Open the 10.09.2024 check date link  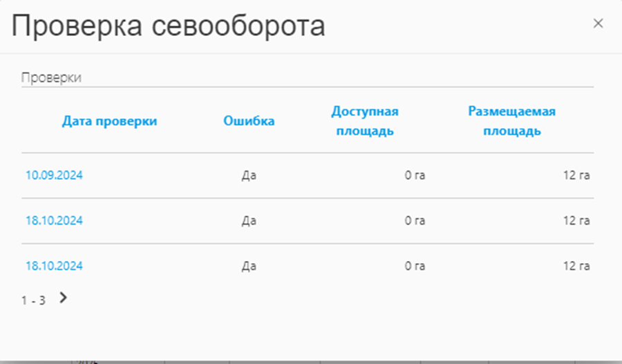(54, 175)
